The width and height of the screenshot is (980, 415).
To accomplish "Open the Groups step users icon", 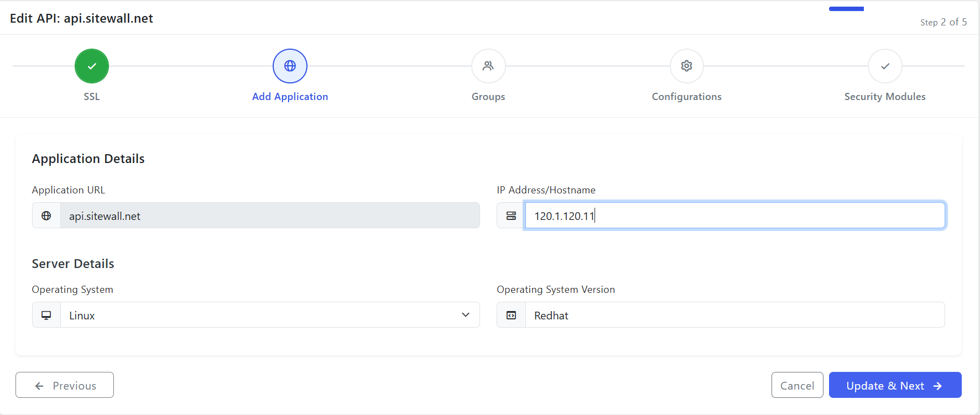I will [488, 66].
